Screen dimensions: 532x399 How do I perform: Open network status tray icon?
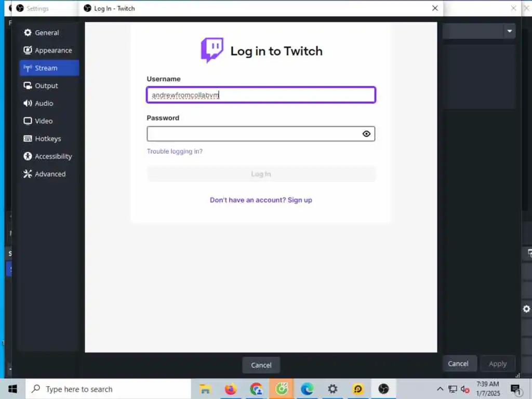453,389
